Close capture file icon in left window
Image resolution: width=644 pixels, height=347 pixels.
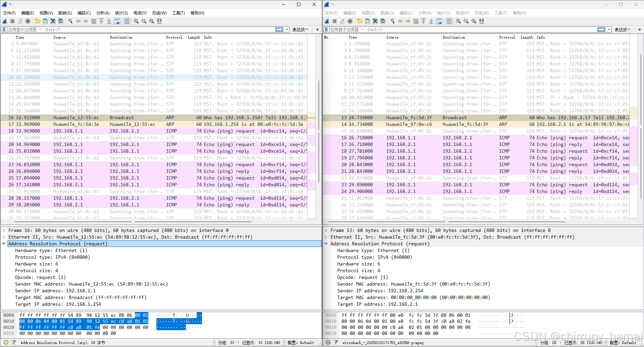pos(53,21)
